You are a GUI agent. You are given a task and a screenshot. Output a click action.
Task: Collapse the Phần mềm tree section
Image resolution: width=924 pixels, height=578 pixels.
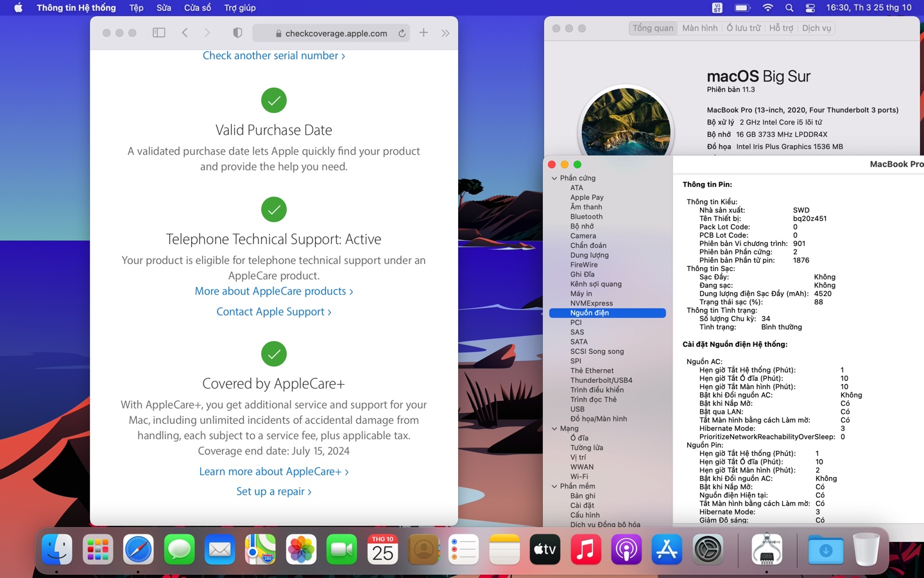pos(554,487)
